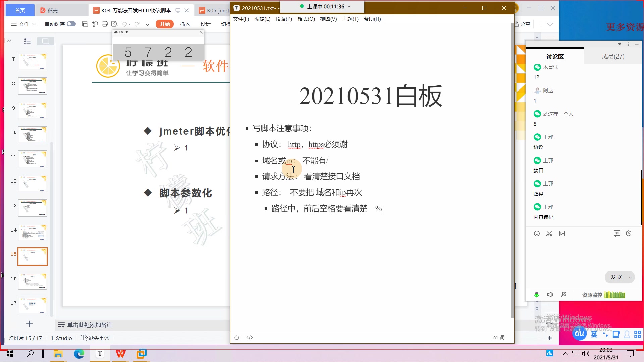Click the 资源监控 green level meter
644x362 pixels.
614,295
